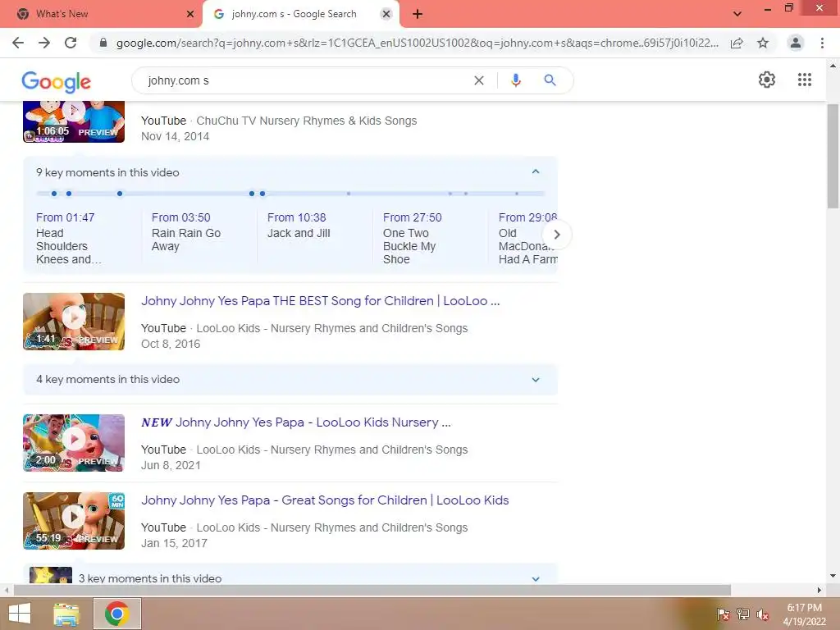Jump to key moment From 10:38
Viewport: 840px width, 630px height.
[x=297, y=217]
